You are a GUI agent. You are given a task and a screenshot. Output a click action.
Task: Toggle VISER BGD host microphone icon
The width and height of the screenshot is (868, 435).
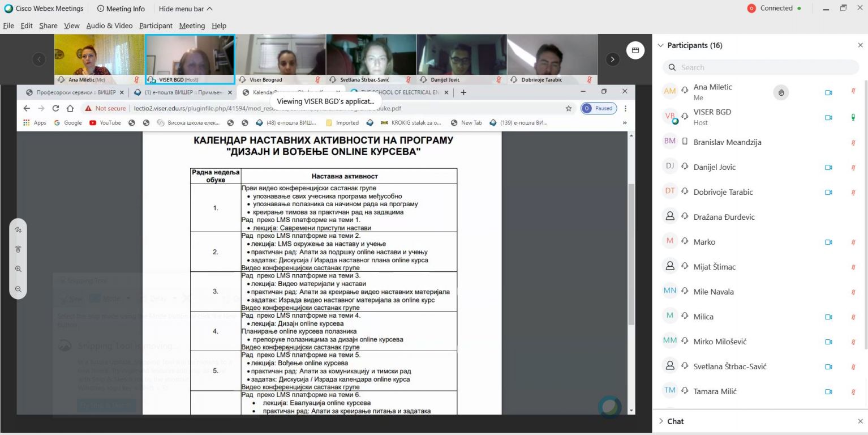click(x=853, y=117)
